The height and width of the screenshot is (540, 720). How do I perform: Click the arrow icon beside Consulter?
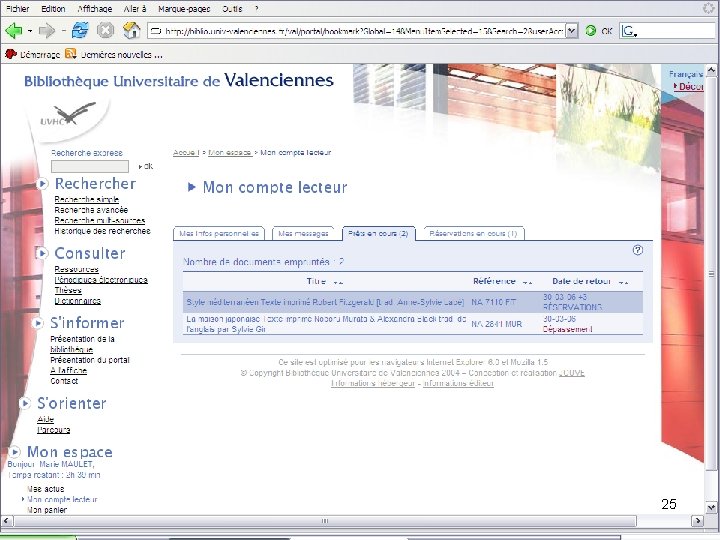(42, 253)
